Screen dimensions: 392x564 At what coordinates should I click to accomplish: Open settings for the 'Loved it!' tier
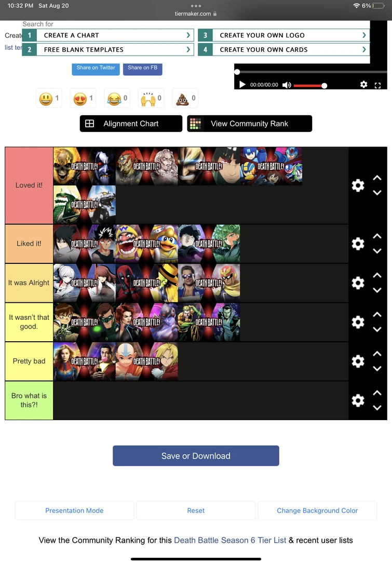pyautogui.click(x=358, y=185)
